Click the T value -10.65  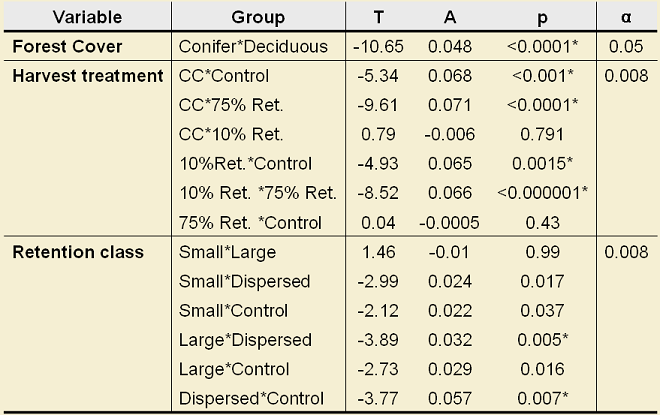coord(377,47)
